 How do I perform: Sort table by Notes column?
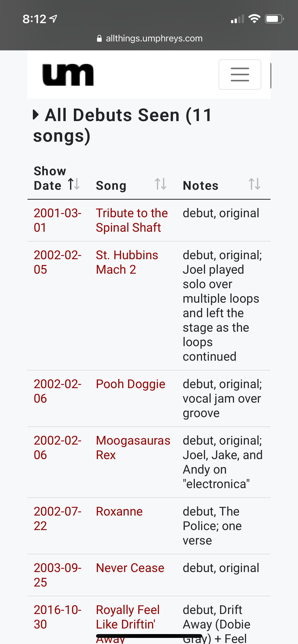254,184
